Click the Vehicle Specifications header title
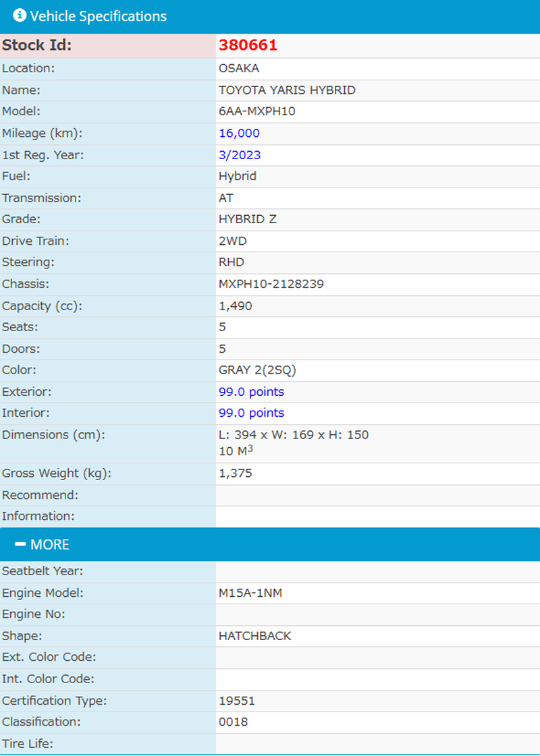This screenshot has height=756, width=540. (x=99, y=16)
